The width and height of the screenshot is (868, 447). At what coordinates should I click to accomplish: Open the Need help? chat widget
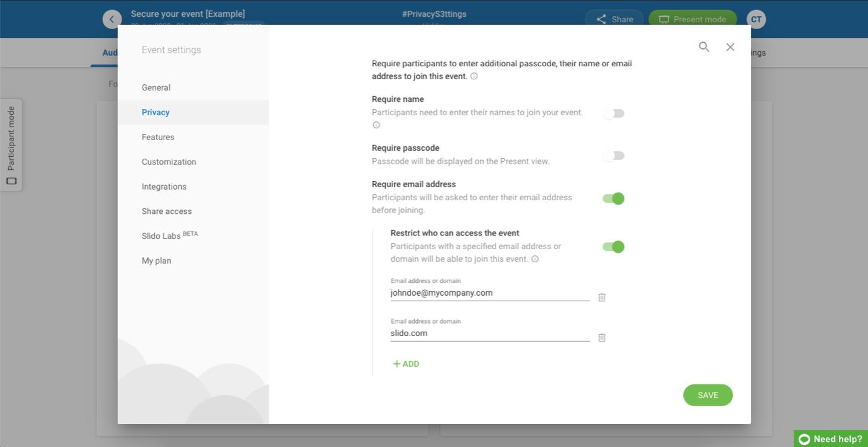coord(831,439)
